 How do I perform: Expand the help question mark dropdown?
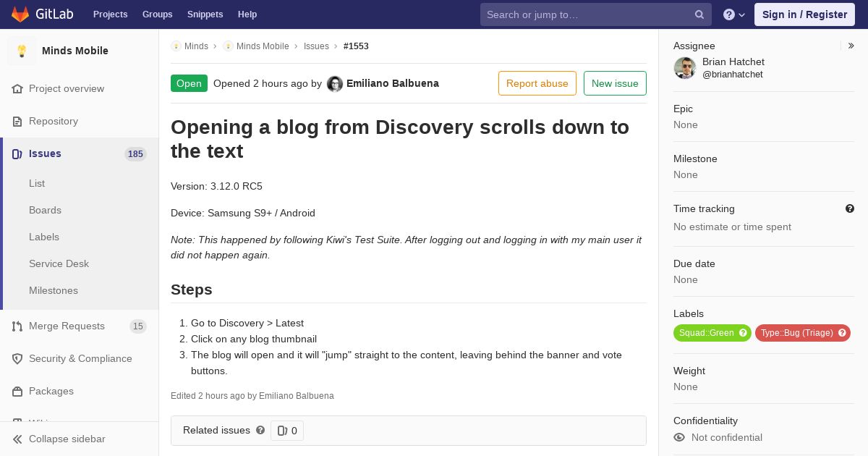[x=734, y=14]
